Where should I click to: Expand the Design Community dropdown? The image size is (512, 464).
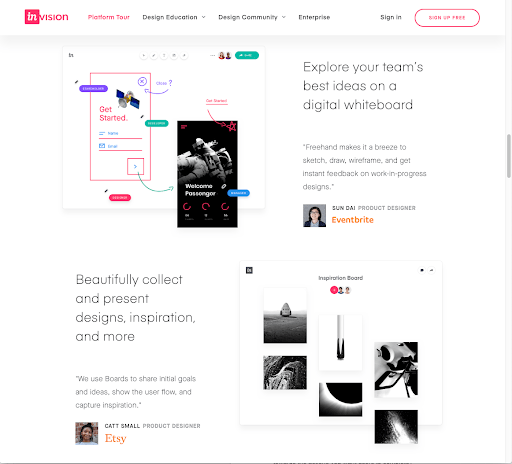click(252, 17)
